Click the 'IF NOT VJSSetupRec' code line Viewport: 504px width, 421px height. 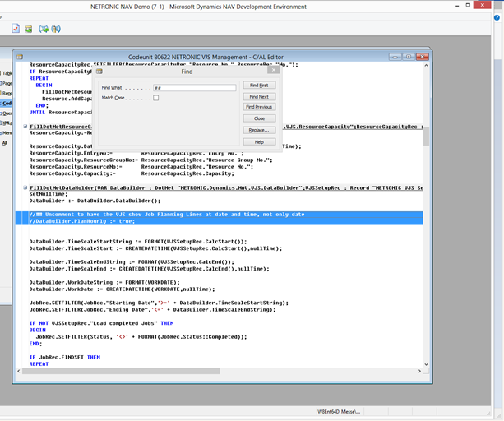pos(102,323)
